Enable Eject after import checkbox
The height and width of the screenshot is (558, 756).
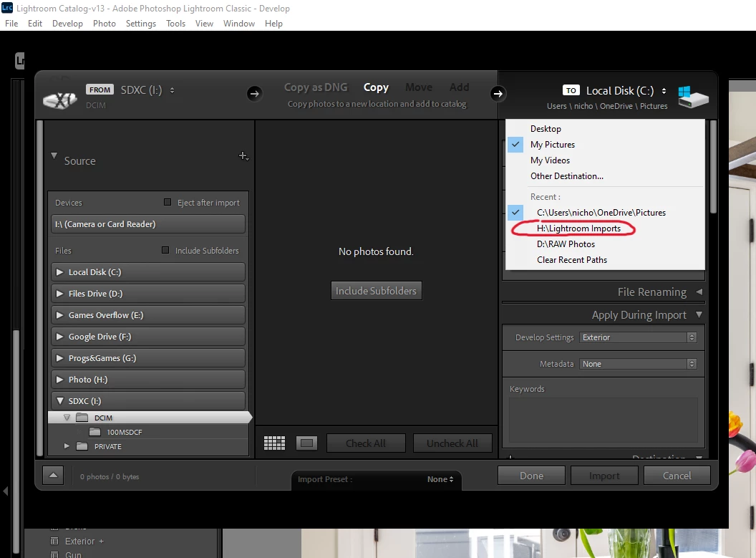click(x=168, y=202)
